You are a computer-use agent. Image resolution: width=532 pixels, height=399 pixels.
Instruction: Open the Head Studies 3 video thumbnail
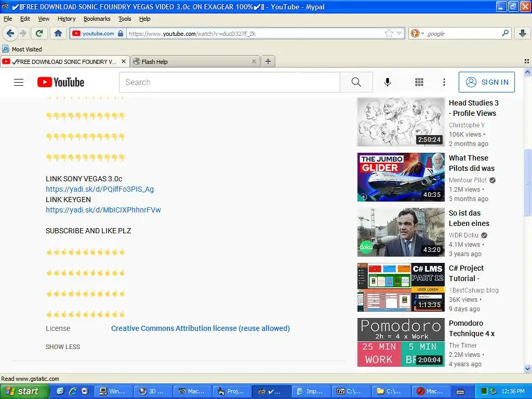click(x=401, y=122)
